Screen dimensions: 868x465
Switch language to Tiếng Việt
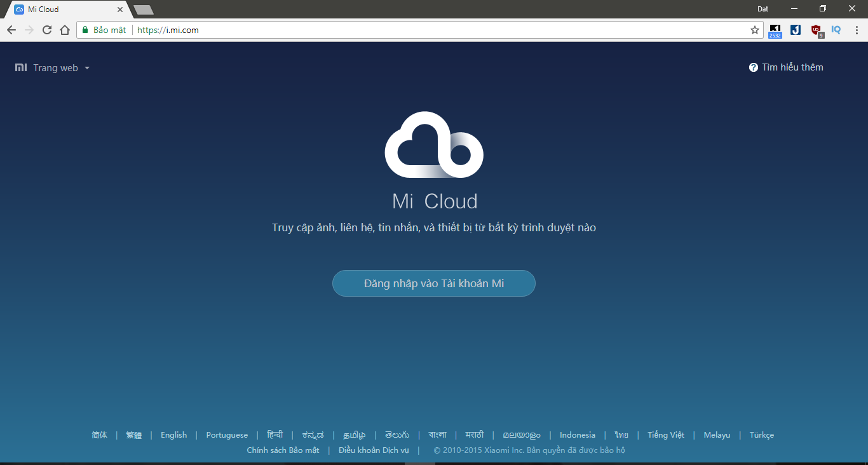point(666,435)
